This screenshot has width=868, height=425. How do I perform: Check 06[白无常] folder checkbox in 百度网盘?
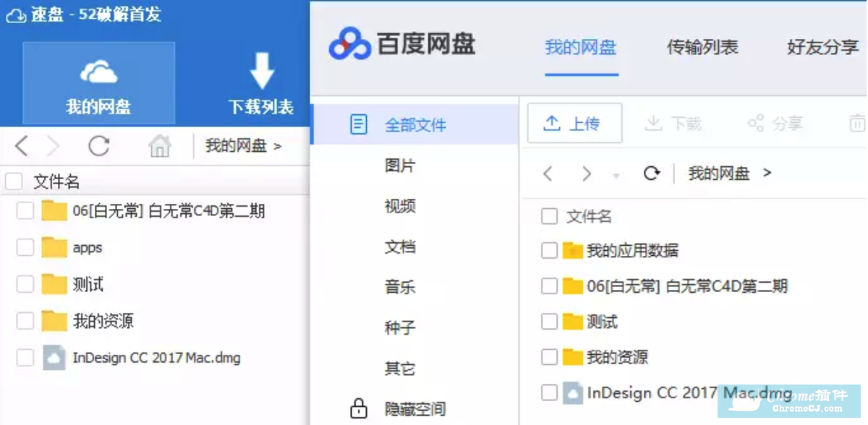[550, 286]
